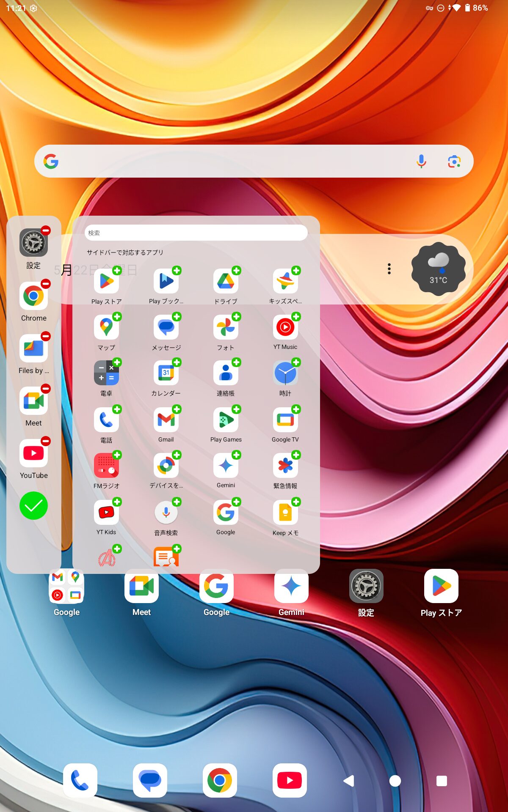Image resolution: width=508 pixels, height=812 pixels.
Task: Add 連絡帳 contacts app in picker
Action: (x=237, y=362)
